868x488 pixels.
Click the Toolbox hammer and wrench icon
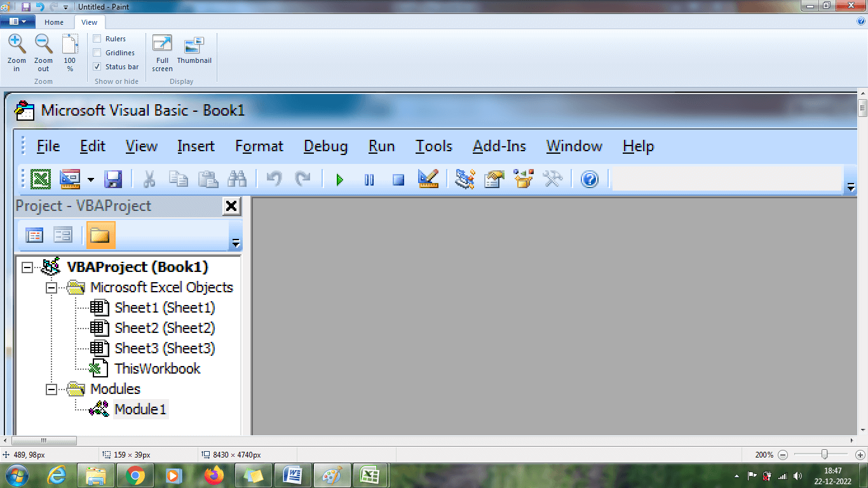(553, 179)
